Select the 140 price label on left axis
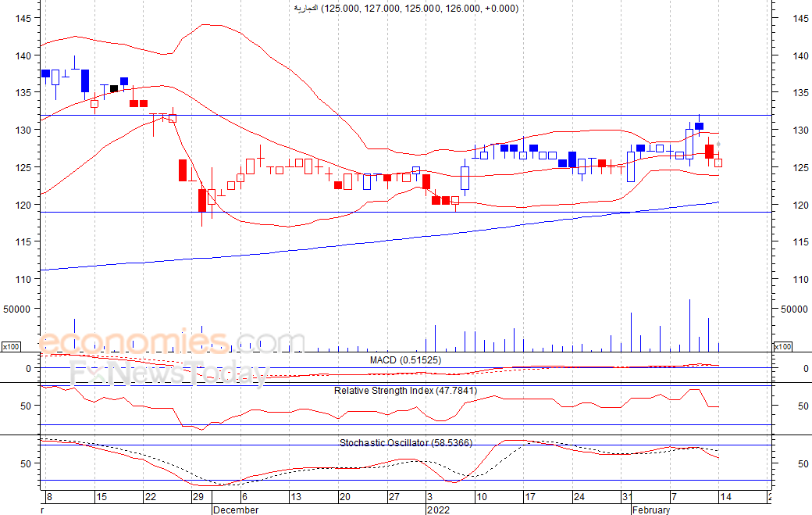The width and height of the screenshot is (812, 515). 23,56
